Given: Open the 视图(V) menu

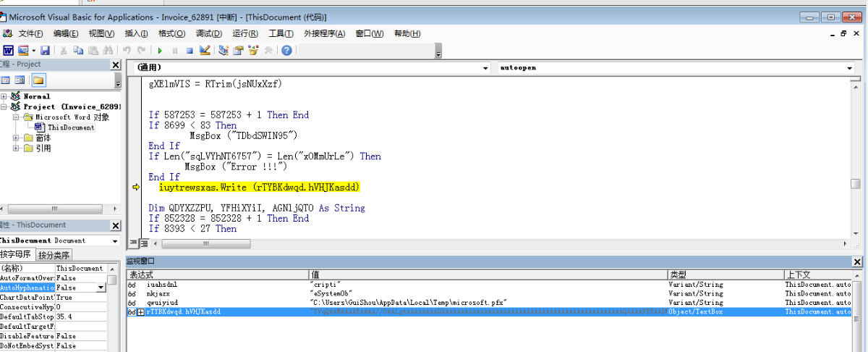Looking at the screenshot, I should coord(101,33).
